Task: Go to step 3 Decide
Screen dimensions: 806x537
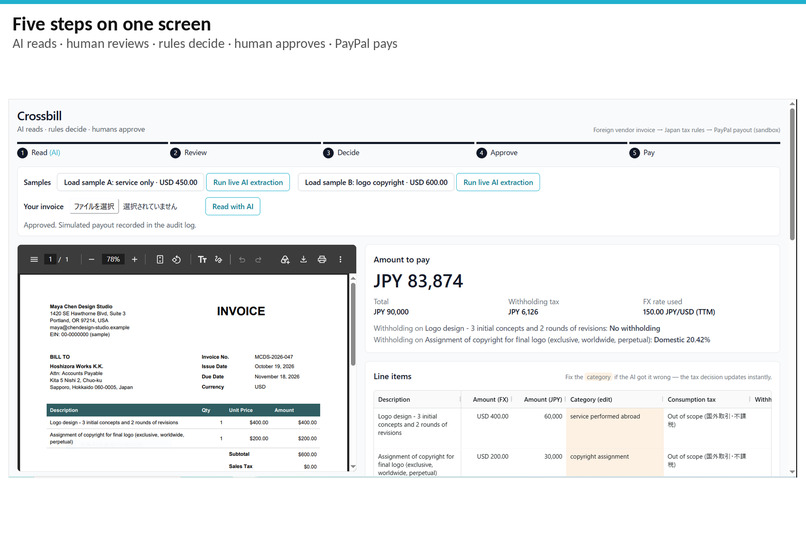Action: click(x=341, y=153)
